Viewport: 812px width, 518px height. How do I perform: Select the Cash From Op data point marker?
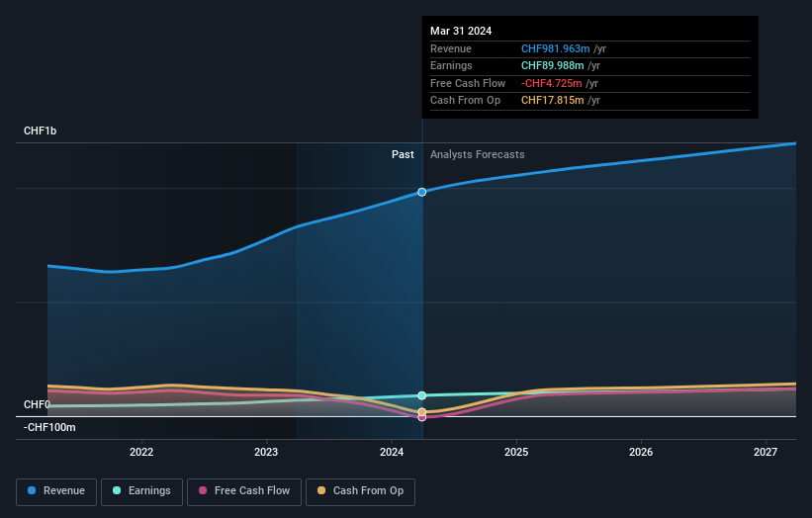422,412
